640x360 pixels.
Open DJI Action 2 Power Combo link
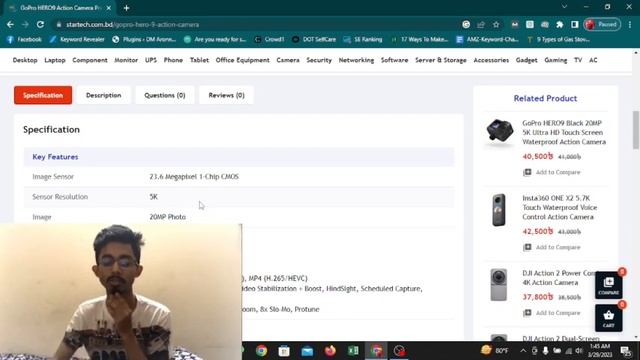pyautogui.click(x=558, y=278)
